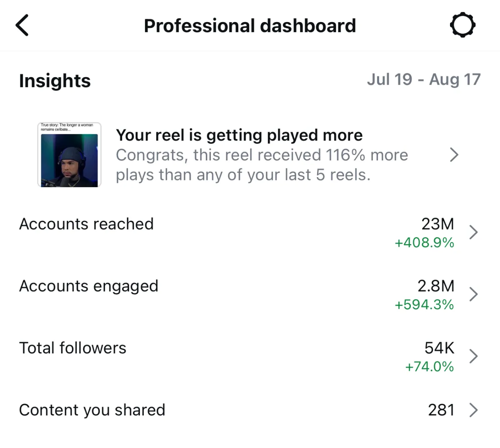The height and width of the screenshot is (448, 500).
Task: Open the Accounts reached row
Action: 250,232
